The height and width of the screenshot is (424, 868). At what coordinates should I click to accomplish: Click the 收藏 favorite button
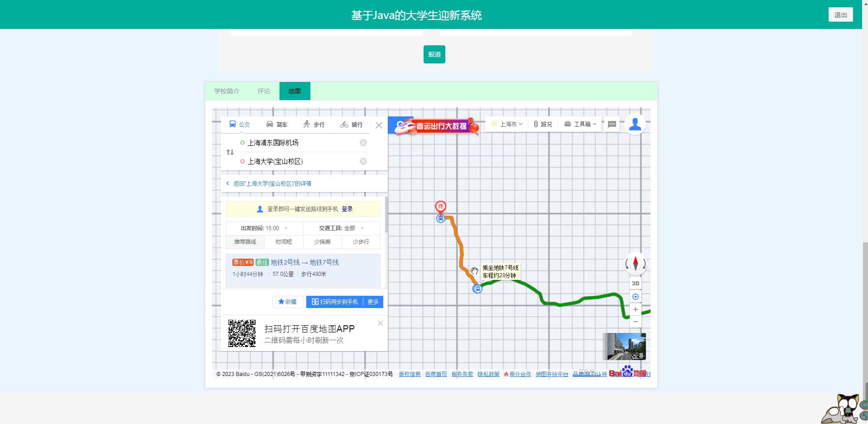pyautogui.click(x=288, y=302)
